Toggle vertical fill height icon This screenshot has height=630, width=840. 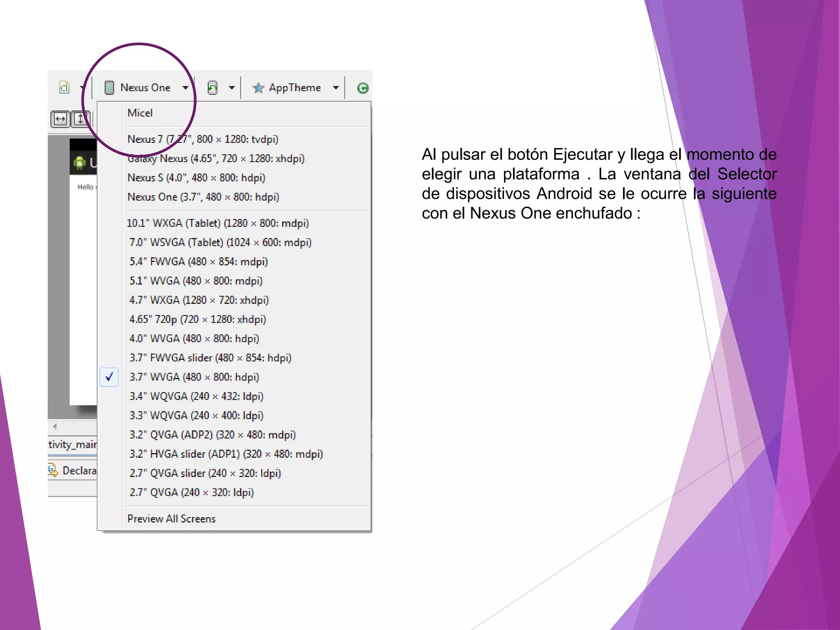point(80,119)
